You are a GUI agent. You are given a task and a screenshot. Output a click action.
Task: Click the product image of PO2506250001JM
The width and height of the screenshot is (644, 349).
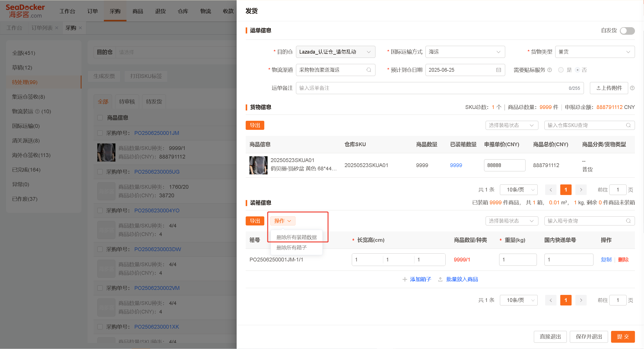106,152
